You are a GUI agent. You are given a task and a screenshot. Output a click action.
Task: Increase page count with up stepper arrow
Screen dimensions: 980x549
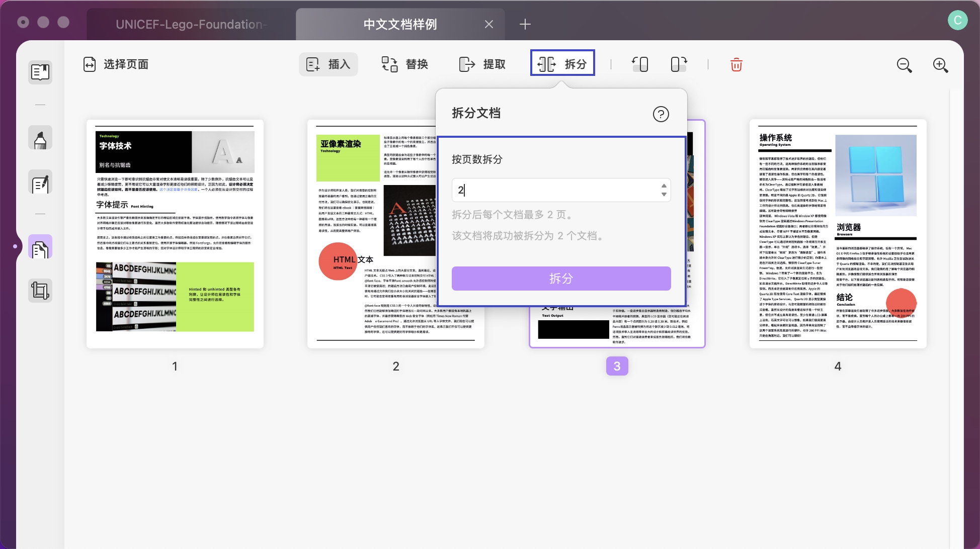tap(664, 186)
